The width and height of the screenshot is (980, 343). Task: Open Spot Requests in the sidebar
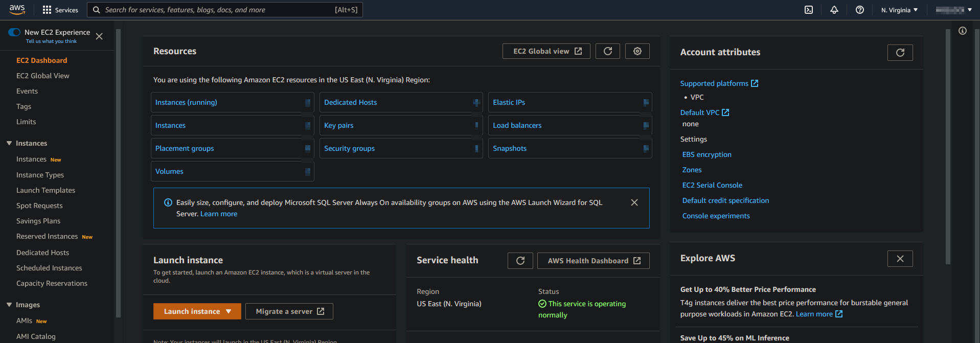pyautogui.click(x=39, y=205)
